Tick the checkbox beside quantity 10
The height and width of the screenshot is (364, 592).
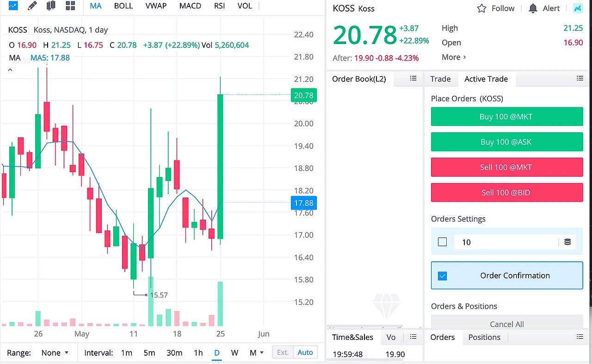[443, 242]
